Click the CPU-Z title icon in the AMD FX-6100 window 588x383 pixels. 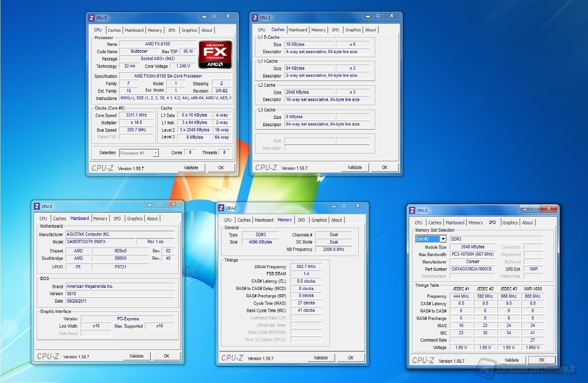click(x=91, y=18)
